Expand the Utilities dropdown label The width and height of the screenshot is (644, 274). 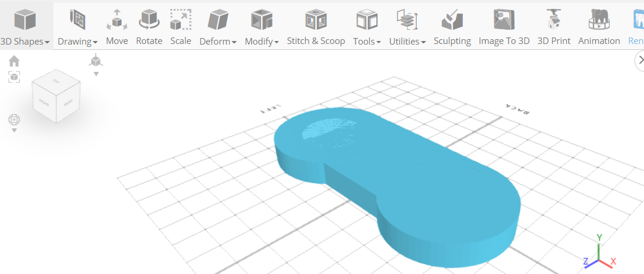pyautogui.click(x=407, y=42)
